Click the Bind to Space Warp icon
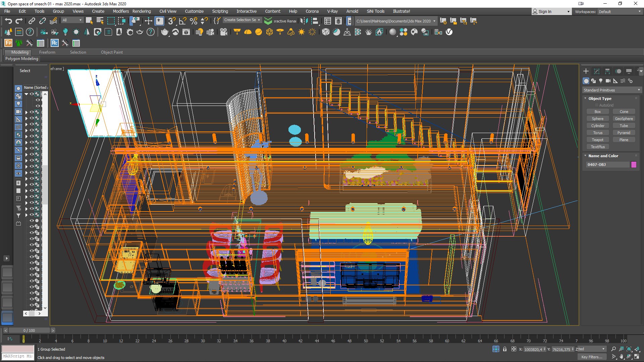 [x=54, y=21]
